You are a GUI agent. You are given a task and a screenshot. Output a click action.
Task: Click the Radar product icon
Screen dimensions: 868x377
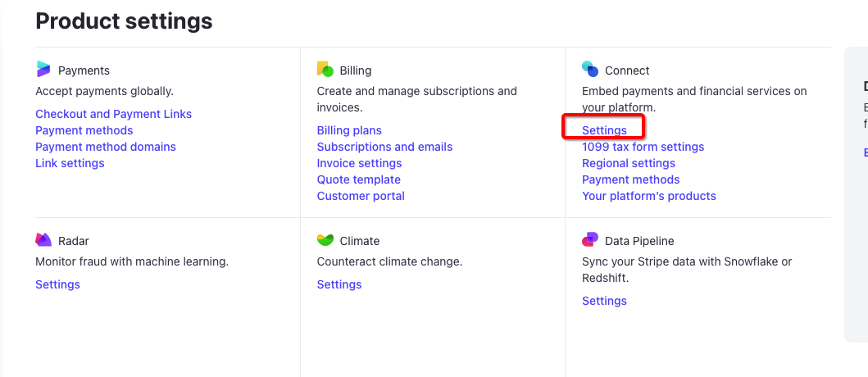[43, 240]
